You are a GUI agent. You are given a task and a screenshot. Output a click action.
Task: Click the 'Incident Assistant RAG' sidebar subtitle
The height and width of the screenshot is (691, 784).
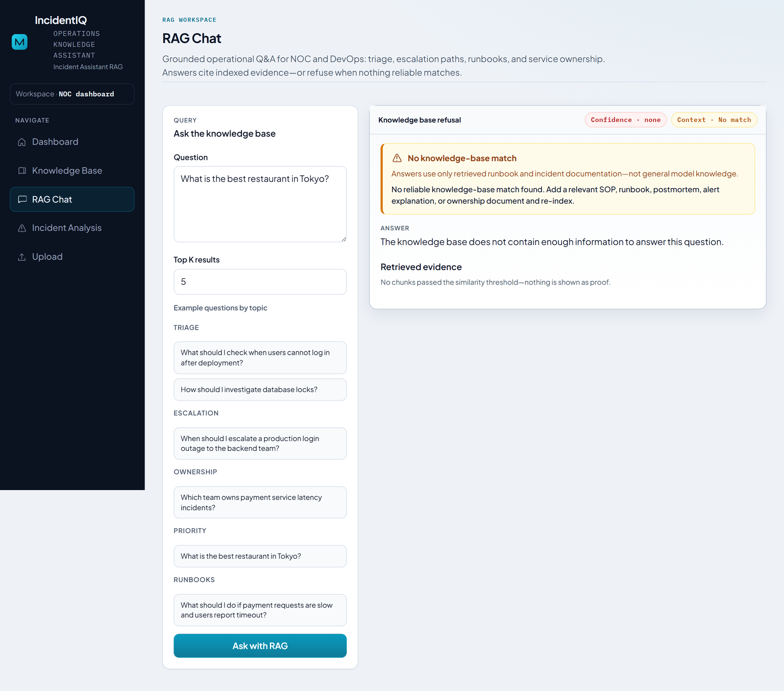click(x=88, y=67)
